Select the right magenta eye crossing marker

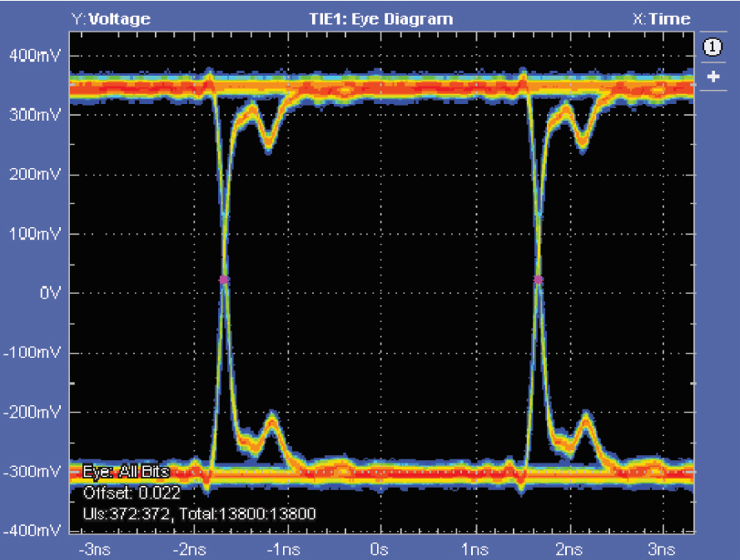point(539,280)
